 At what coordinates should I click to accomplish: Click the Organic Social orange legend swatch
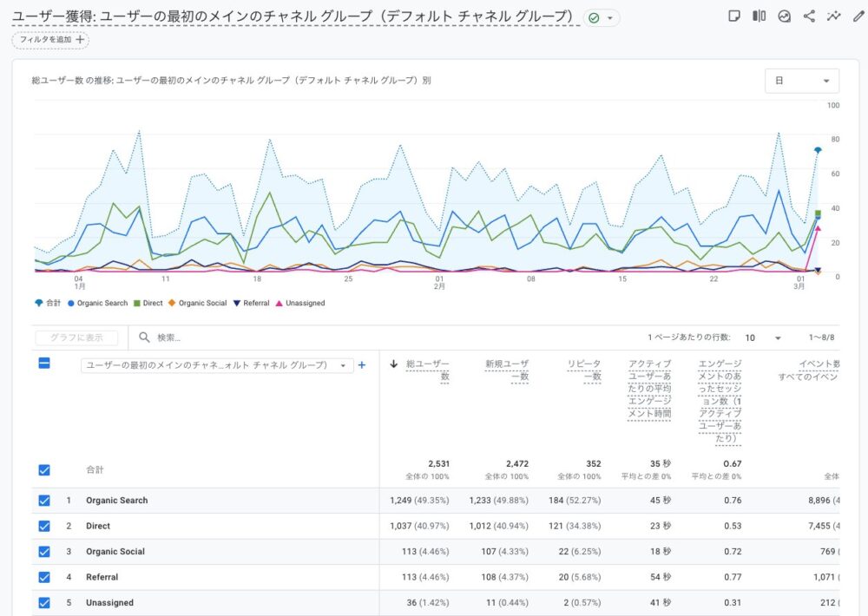pyautogui.click(x=172, y=303)
